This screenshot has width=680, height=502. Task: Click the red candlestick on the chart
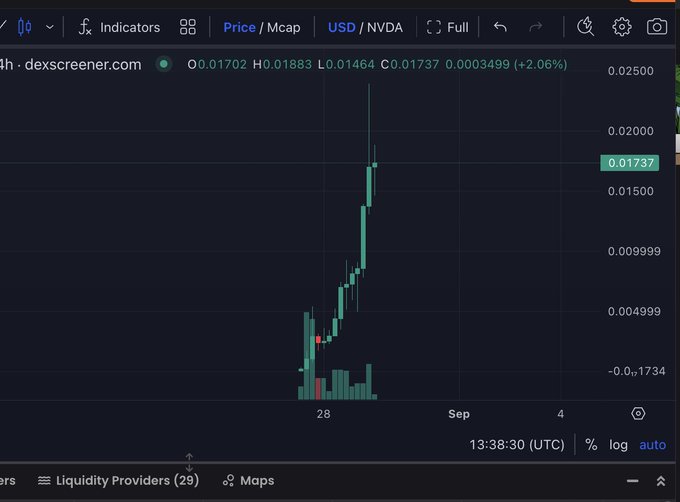[318, 339]
